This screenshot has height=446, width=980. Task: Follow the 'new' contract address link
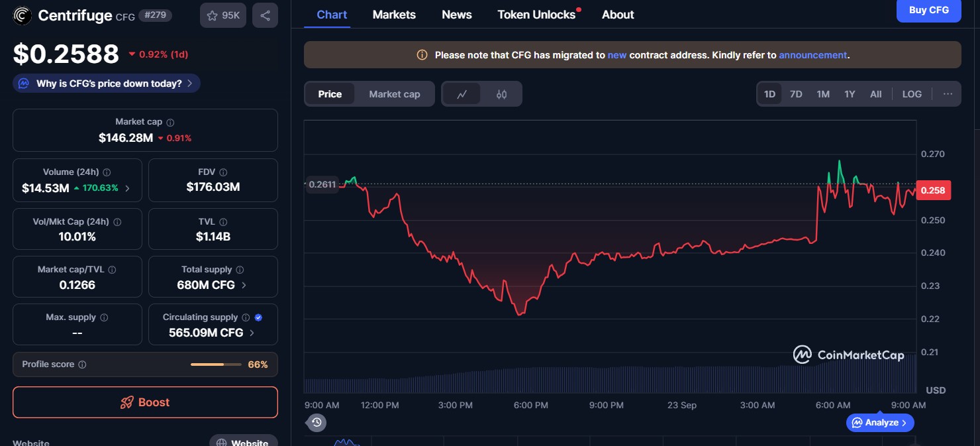[617, 55]
